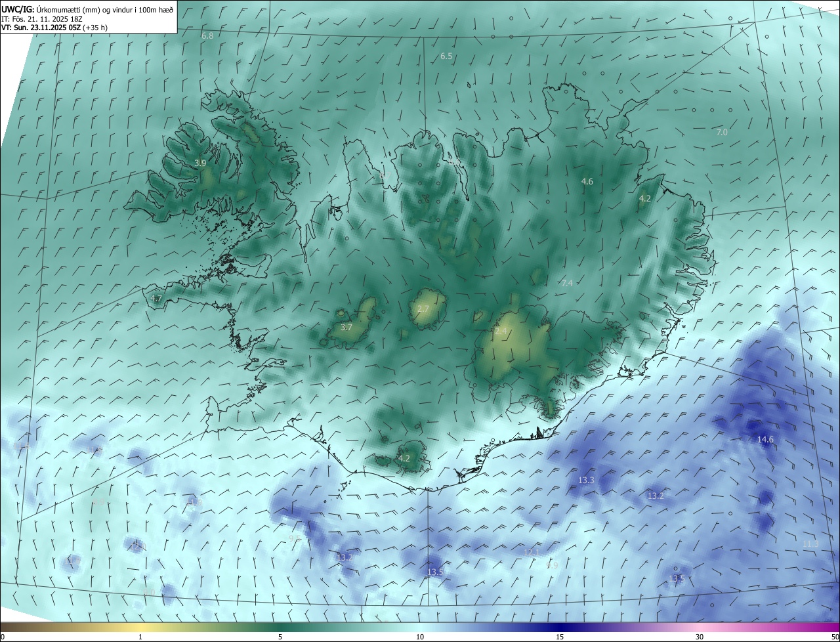Click the 12.1 value in the southern sea
This screenshot has width=840, height=642.
[x=532, y=553]
